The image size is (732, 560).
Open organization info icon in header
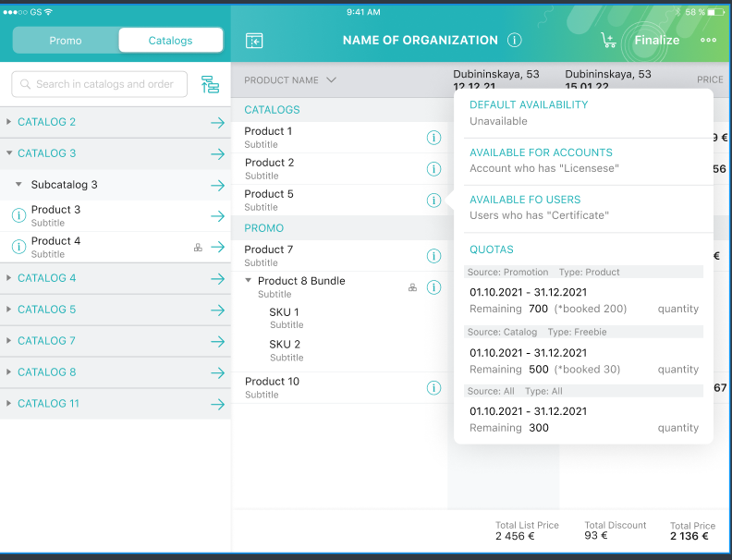click(515, 41)
